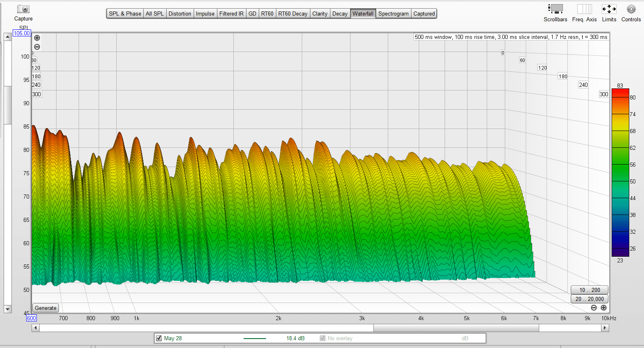
Task: Uncheck the May 28 measurement checkbox
Action: 159,338
